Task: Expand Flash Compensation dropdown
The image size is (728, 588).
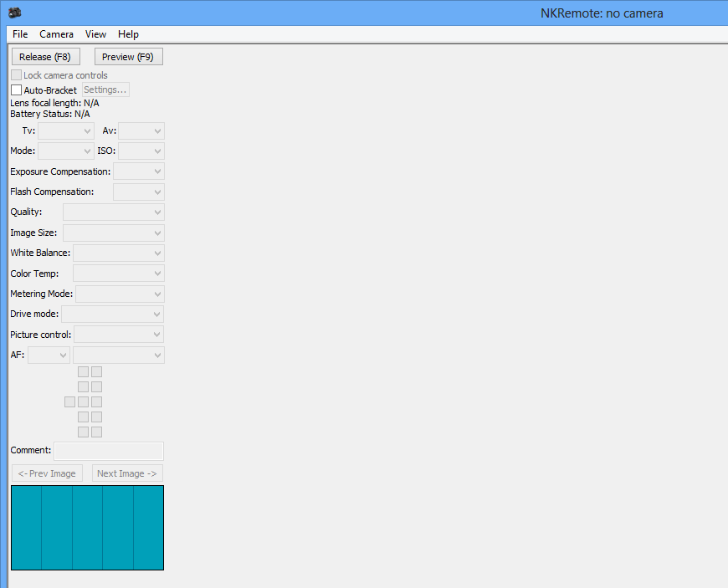Action: click(x=139, y=192)
